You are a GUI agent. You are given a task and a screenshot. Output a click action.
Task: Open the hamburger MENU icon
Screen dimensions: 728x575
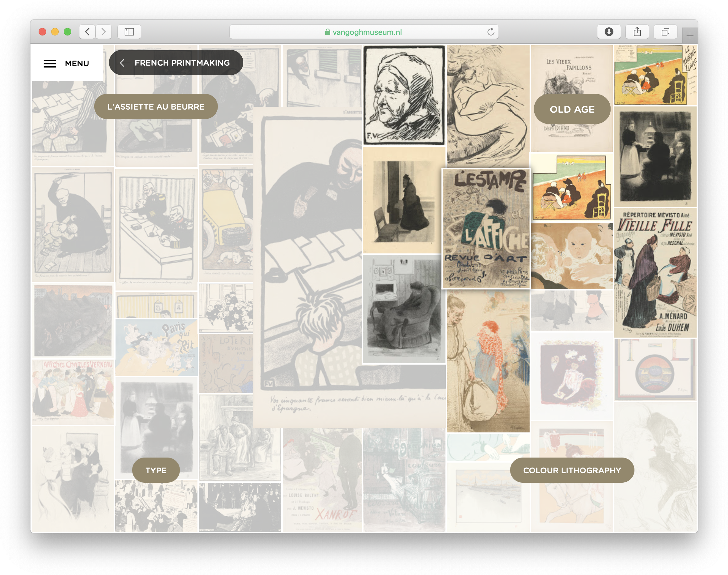coord(50,64)
